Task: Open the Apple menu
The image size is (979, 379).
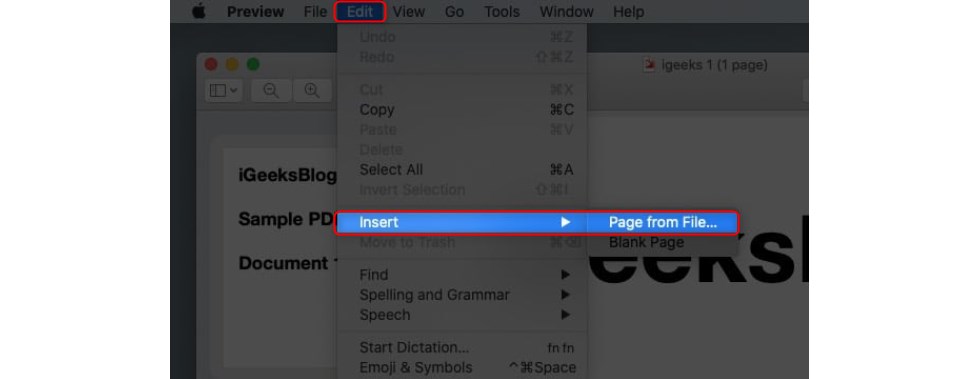Action: click(199, 11)
